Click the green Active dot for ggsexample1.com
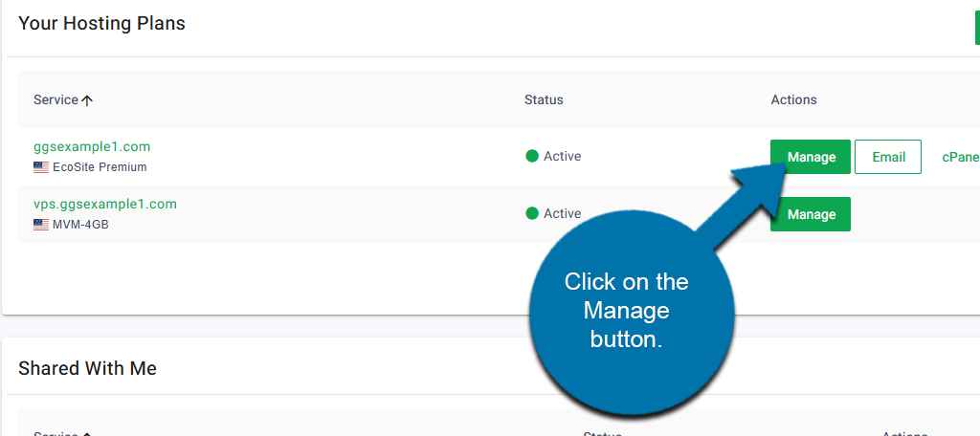This screenshot has height=436, width=980. pyautogui.click(x=532, y=156)
